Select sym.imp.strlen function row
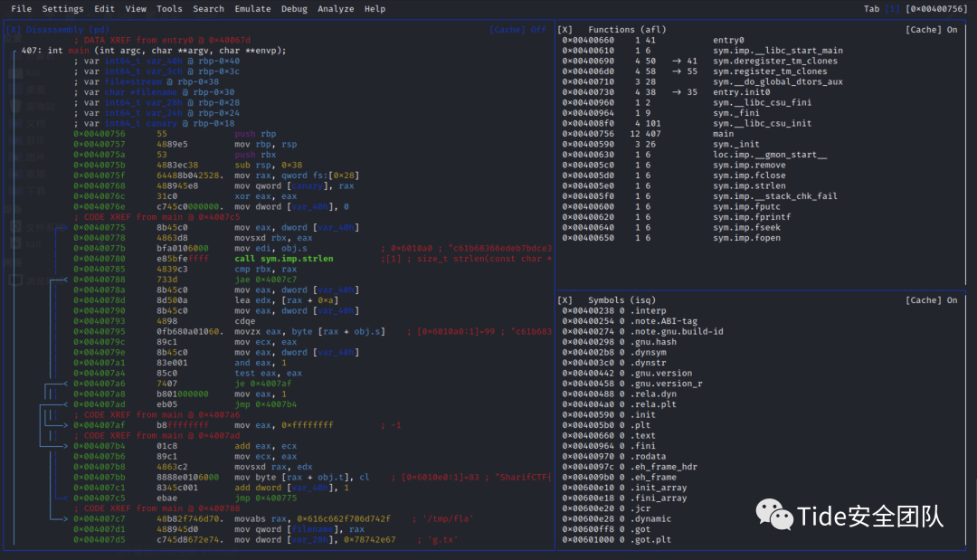977x560 pixels. click(674, 185)
